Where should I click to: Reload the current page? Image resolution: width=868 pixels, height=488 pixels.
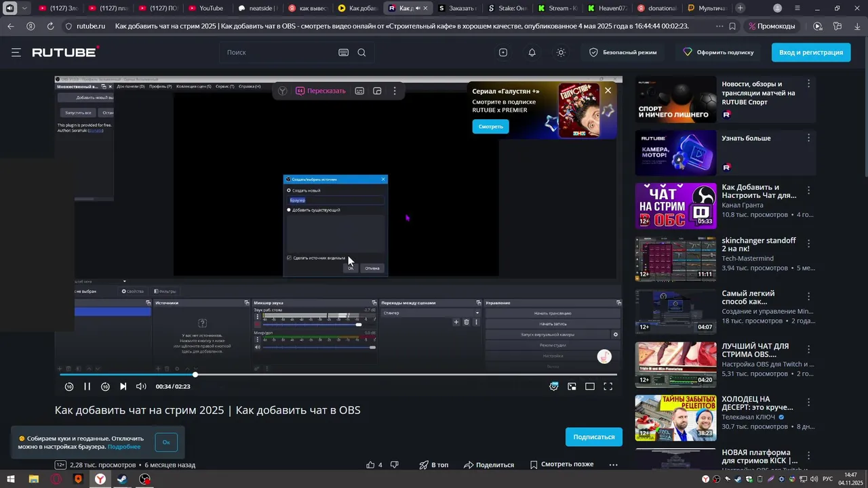tap(51, 26)
